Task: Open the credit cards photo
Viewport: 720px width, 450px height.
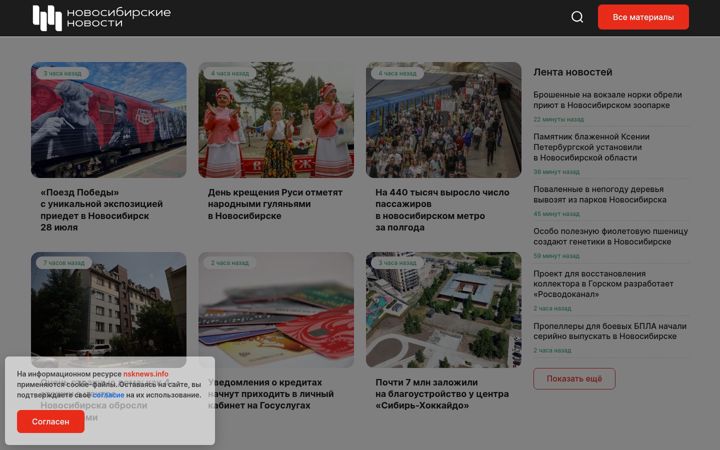Action: coord(276,309)
